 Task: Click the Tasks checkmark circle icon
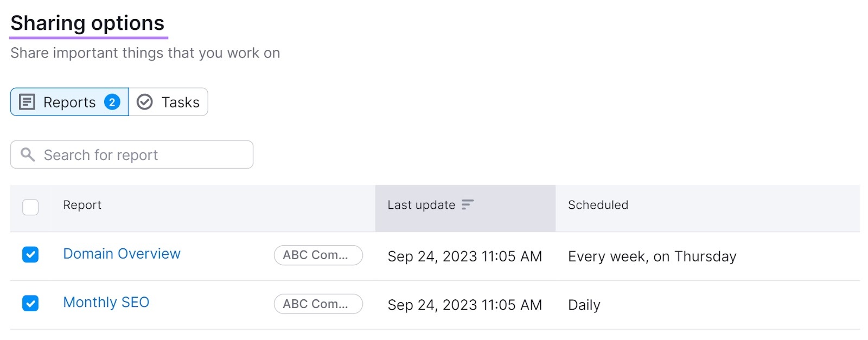point(144,102)
